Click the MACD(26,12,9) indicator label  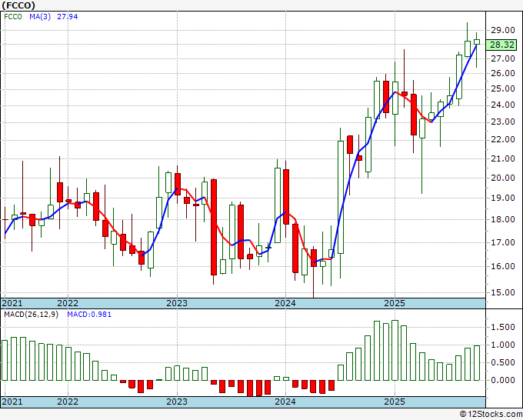pos(31,315)
